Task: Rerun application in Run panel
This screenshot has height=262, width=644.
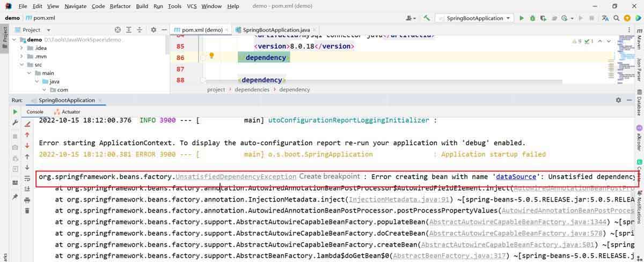Action: (x=15, y=112)
